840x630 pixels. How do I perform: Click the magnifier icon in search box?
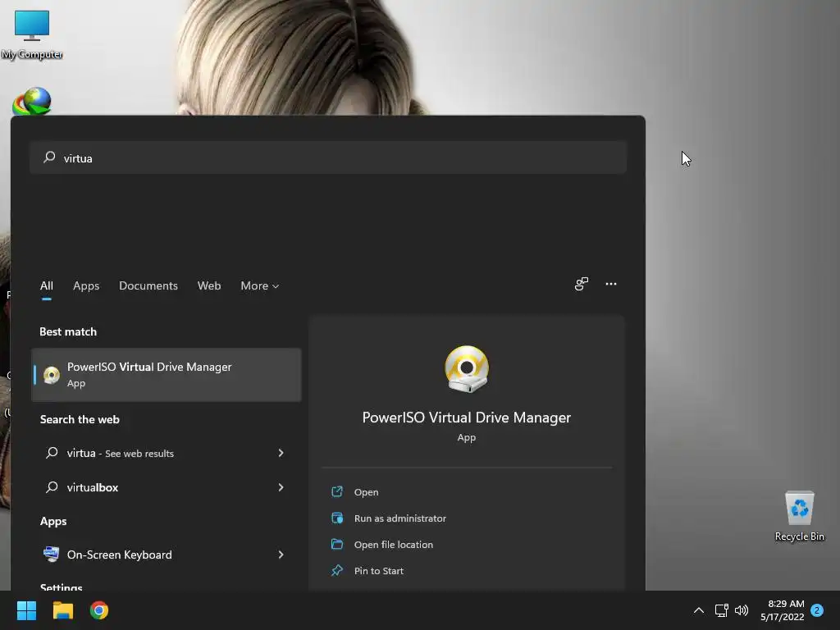(49, 157)
